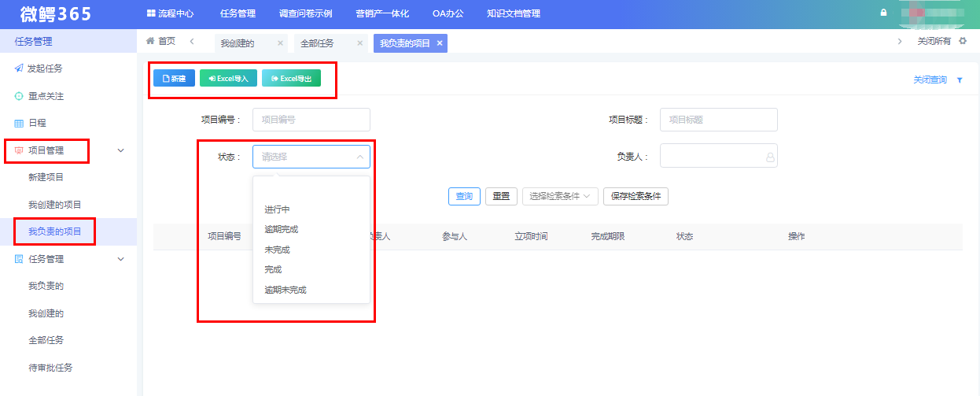Viewport: 980px width, 396px height.
Task: Open 流程中心 in top menu
Action: [170, 13]
